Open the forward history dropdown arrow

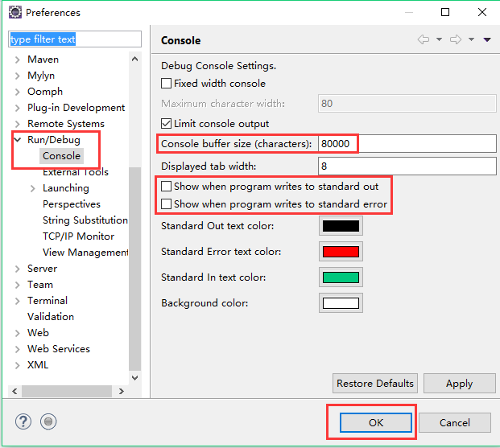click(x=471, y=39)
